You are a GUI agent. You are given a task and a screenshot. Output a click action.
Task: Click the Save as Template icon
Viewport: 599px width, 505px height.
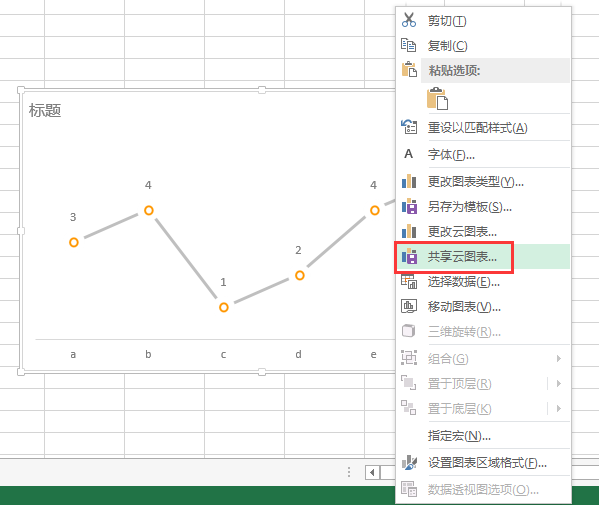(x=409, y=206)
